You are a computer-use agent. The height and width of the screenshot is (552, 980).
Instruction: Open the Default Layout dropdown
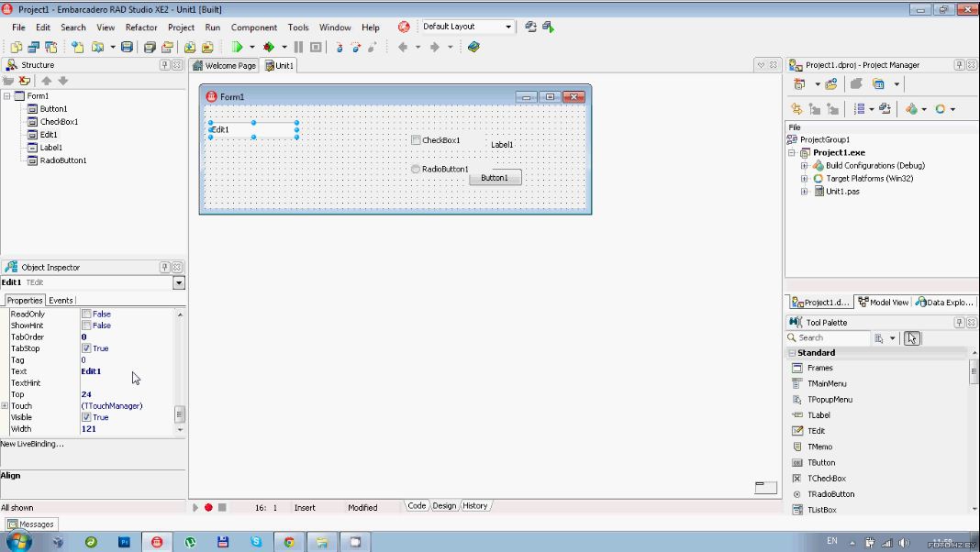(x=508, y=28)
